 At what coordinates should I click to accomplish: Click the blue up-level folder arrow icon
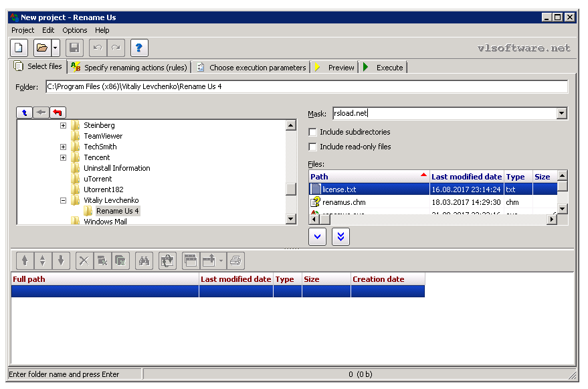click(25, 112)
